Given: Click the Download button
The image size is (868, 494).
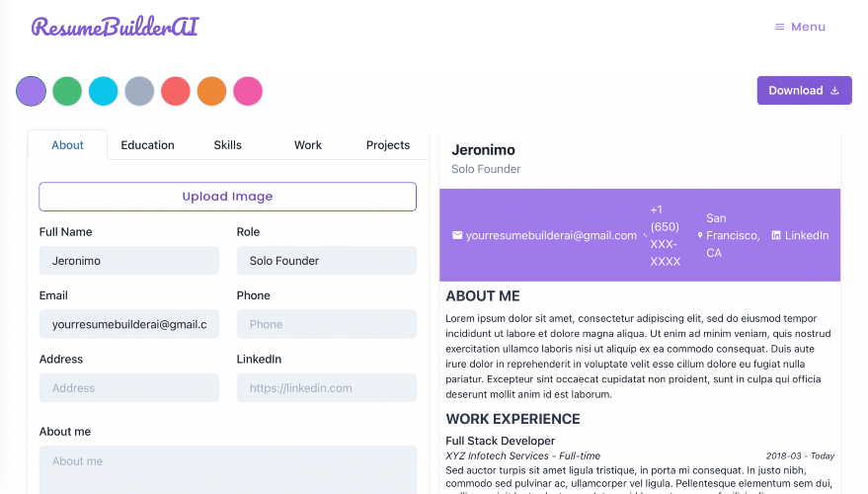Looking at the screenshot, I should tap(805, 90).
